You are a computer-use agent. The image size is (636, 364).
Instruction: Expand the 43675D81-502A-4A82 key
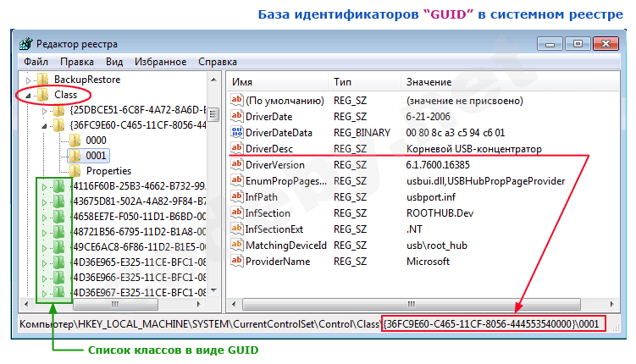(x=44, y=202)
